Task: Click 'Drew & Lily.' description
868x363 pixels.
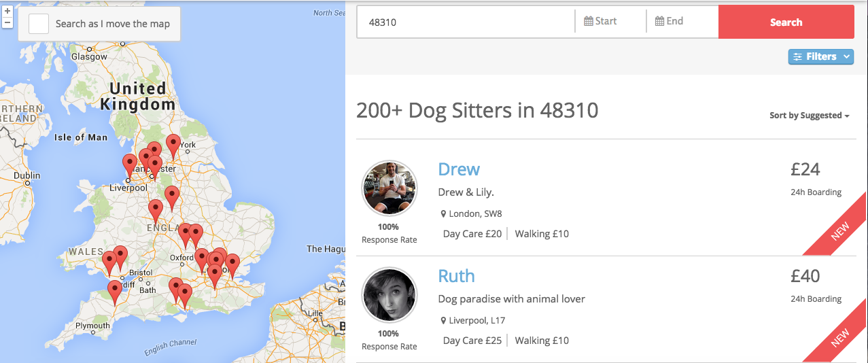Action: pyautogui.click(x=466, y=192)
